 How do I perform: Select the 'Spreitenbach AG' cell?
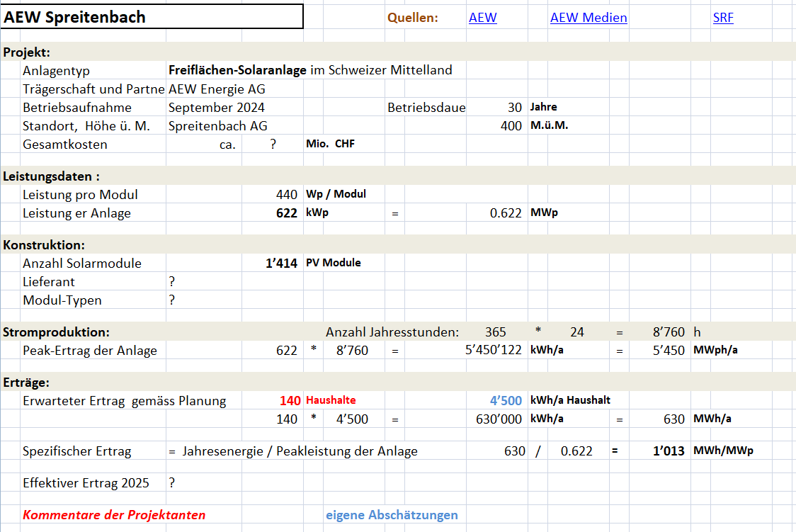pyautogui.click(x=218, y=126)
